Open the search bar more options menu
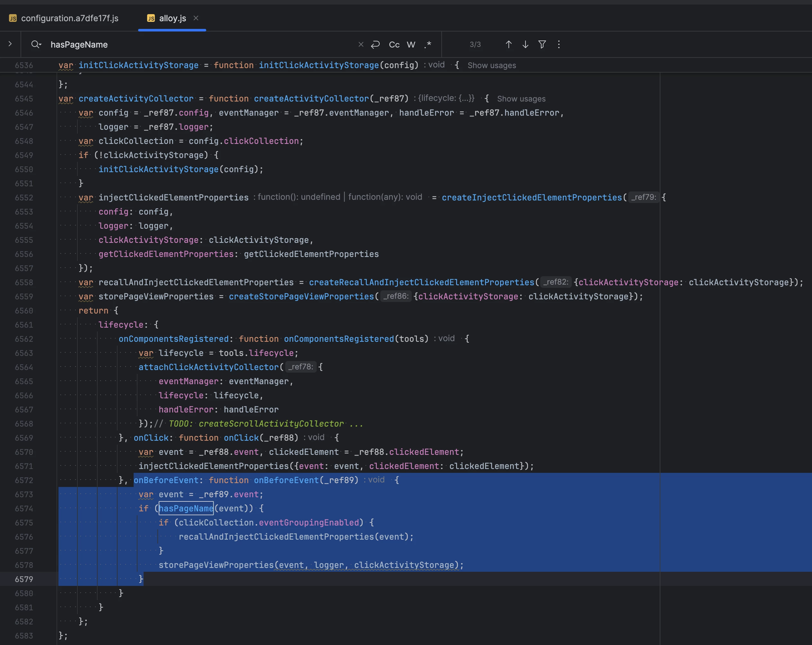 [x=559, y=44]
